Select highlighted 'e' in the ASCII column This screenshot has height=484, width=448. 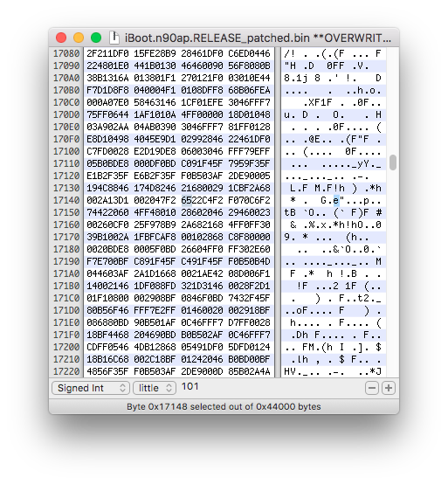coord(336,200)
